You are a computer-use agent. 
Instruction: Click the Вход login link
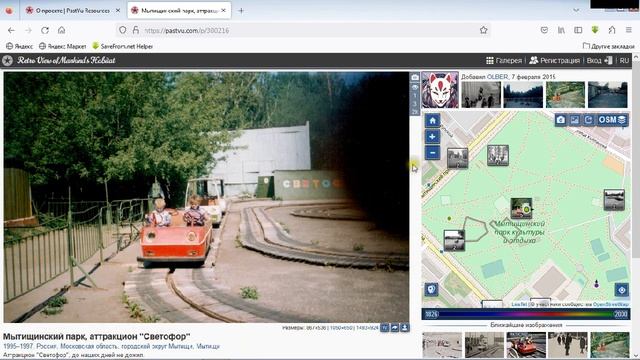click(x=594, y=60)
